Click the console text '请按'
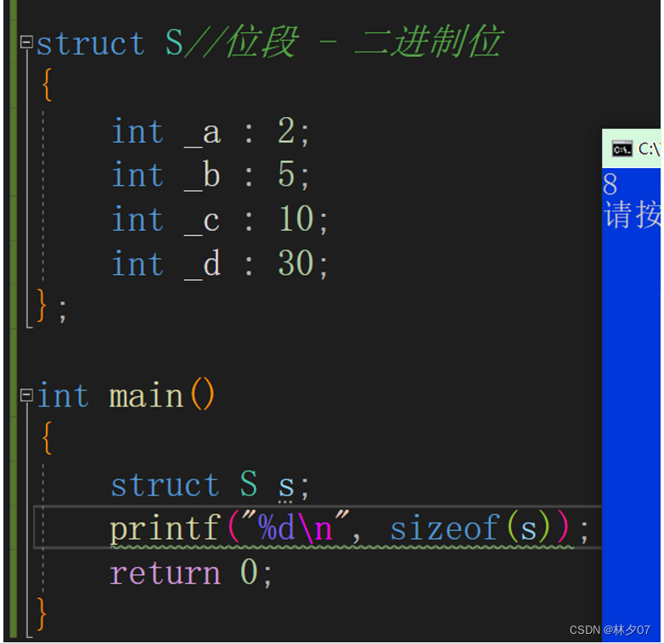The height and width of the screenshot is (644, 664). [632, 215]
